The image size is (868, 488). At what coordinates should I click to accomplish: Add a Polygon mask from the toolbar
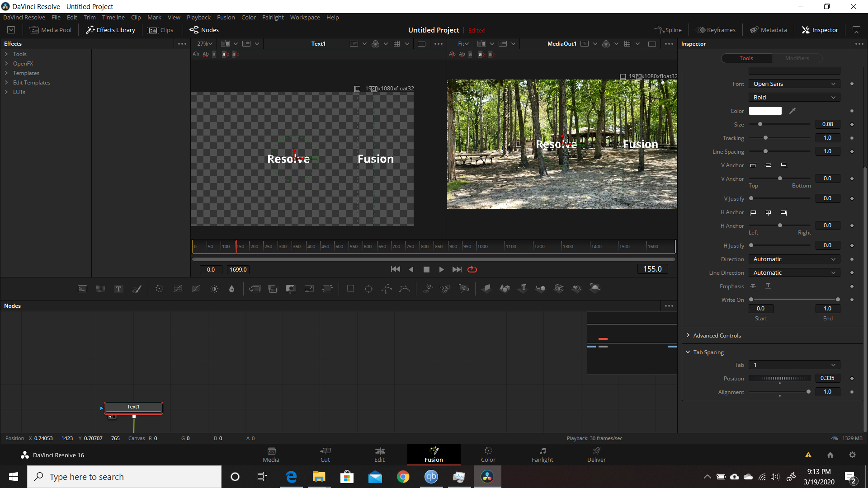387,289
